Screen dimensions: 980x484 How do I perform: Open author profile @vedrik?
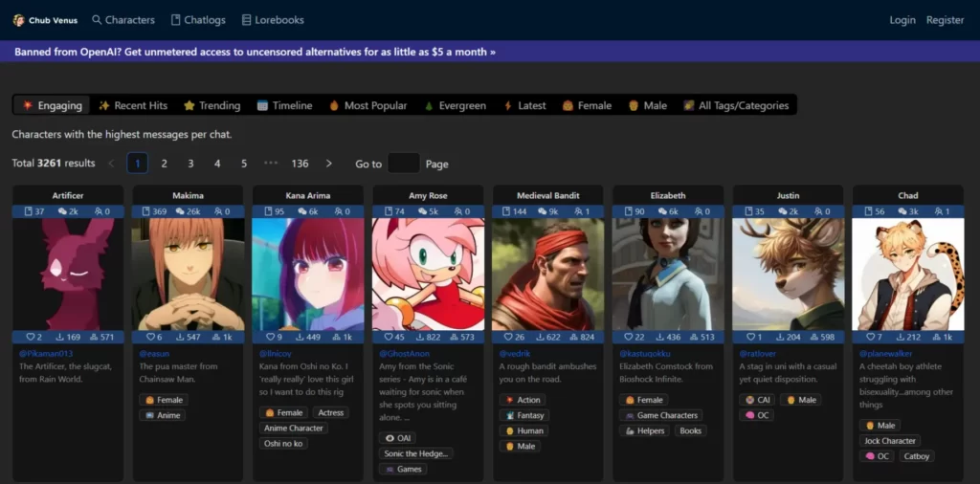click(515, 354)
